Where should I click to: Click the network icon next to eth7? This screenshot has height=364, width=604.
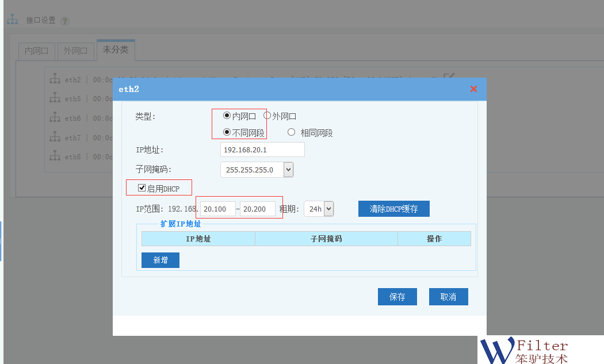click(x=55, y=137)
